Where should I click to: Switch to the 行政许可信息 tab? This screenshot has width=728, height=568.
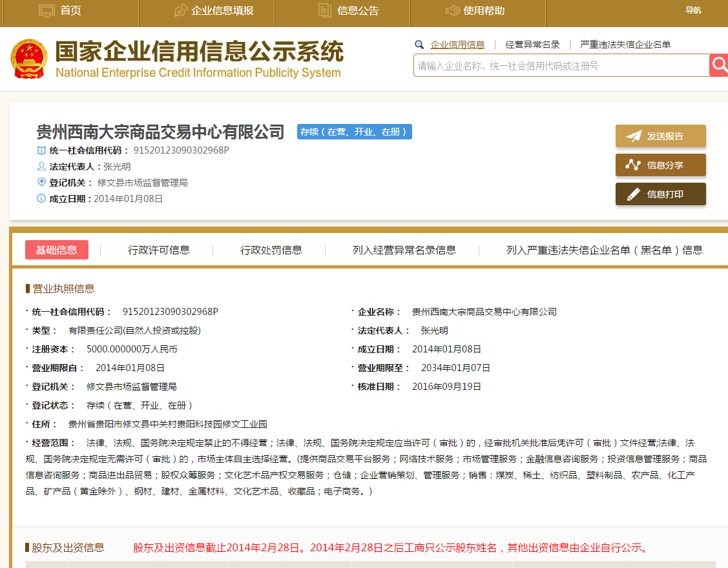tap(158, 250)
